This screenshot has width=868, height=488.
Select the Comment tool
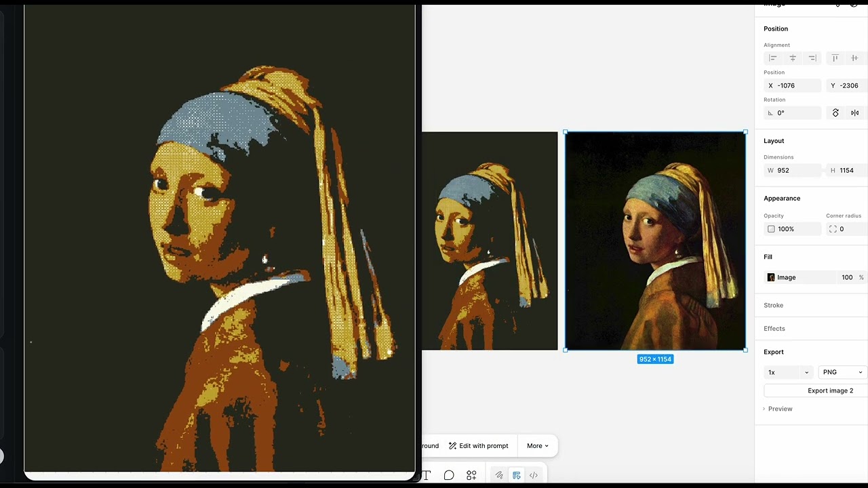tap(449, 475)
